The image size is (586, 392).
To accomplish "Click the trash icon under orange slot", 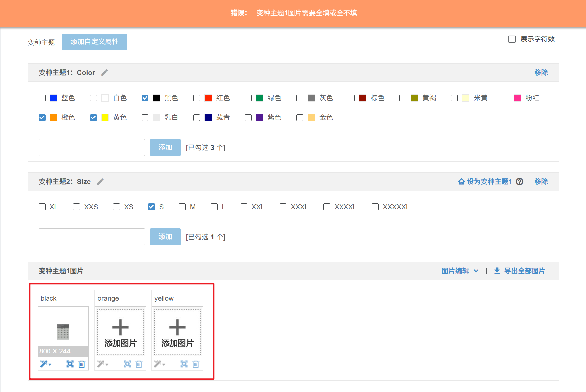I will click(139, 364).
